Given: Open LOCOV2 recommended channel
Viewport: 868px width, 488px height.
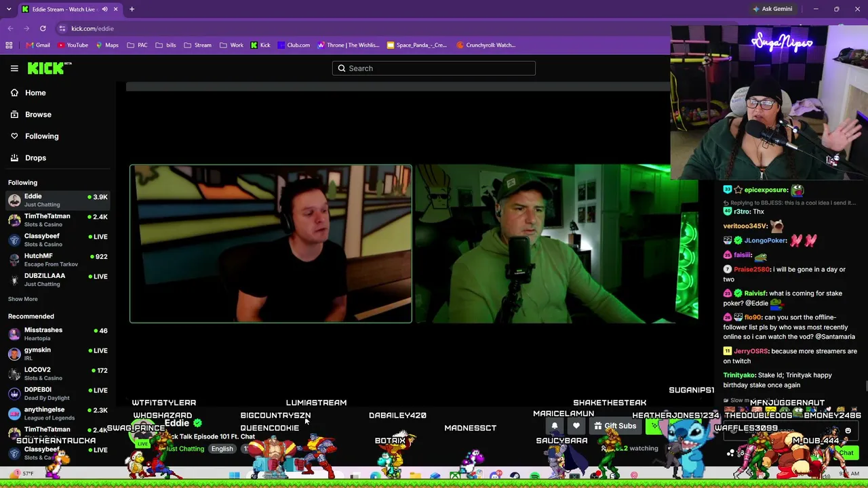Looking at the screenshot, I should point(58,373).
